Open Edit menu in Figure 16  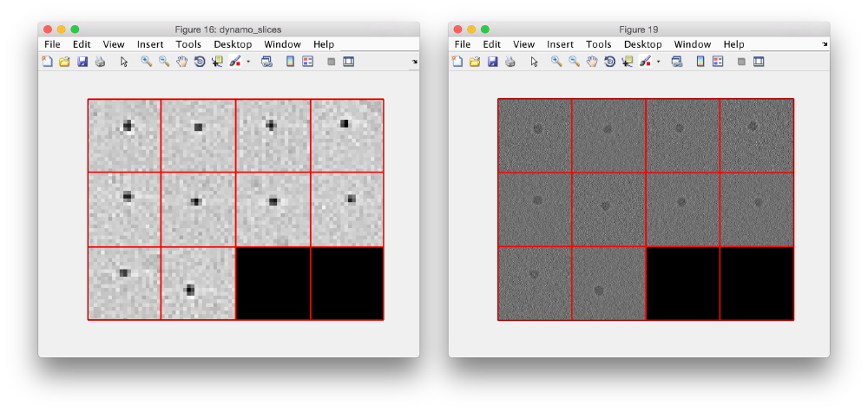(x=82, y=44)
